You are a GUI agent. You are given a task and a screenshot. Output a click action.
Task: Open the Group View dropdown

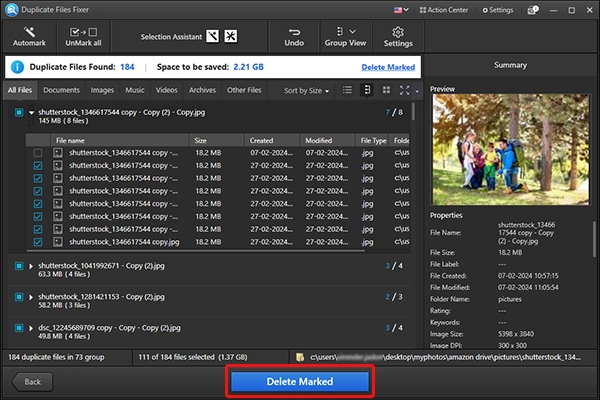[x=345, y=37]
